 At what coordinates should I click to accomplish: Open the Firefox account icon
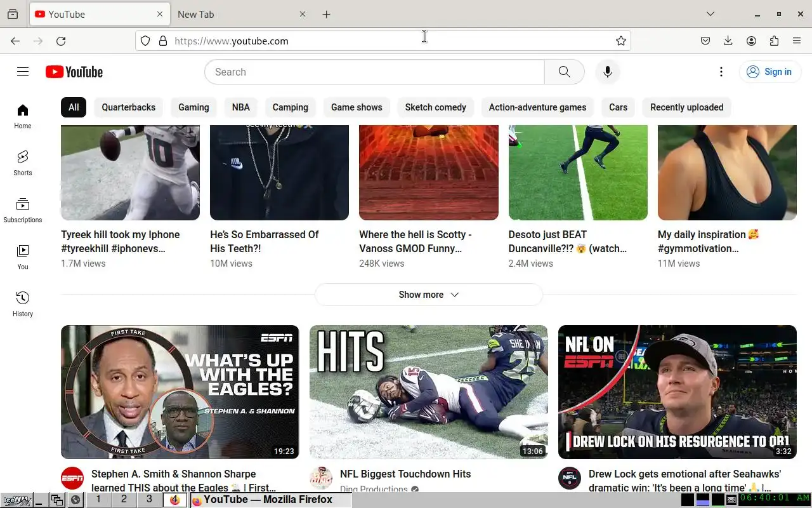click(751, 41)
